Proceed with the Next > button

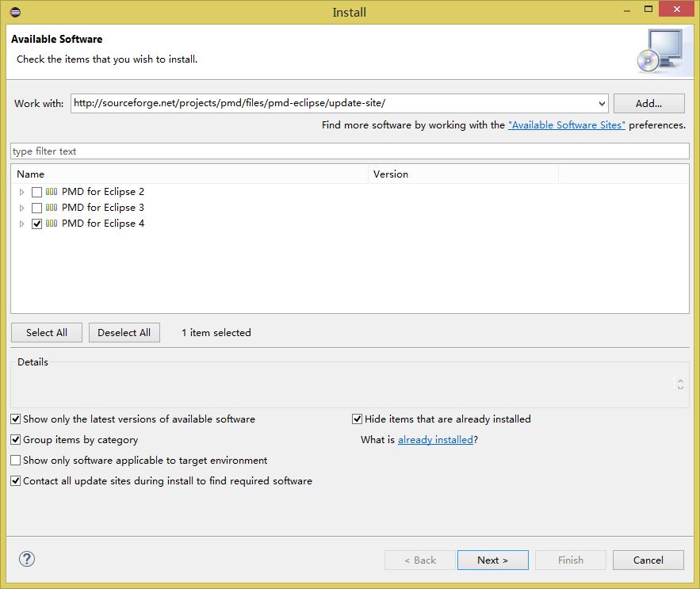(x=493, y=560)
